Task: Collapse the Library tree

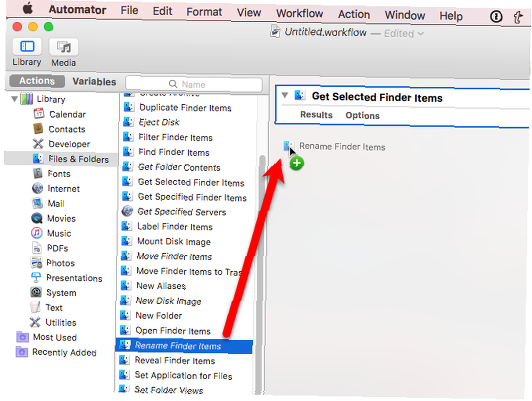Action: pyautogui.click(x=14, y=99)
